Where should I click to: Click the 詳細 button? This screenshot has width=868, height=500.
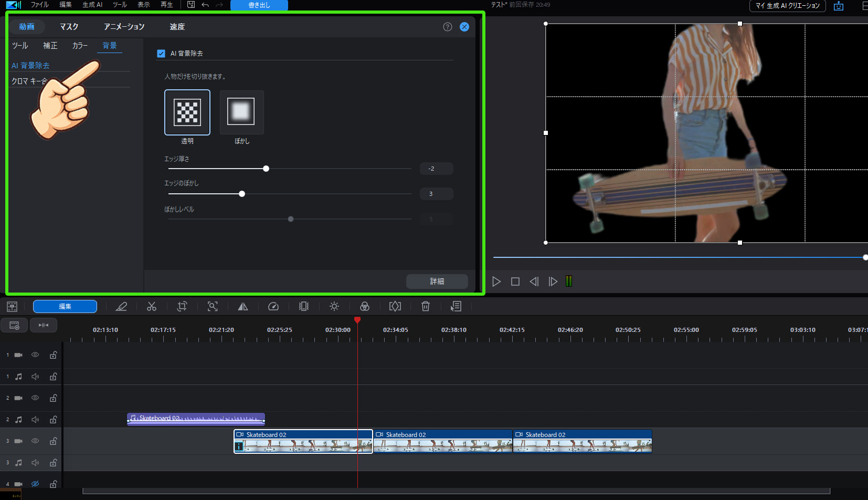(x=437, y=282)
